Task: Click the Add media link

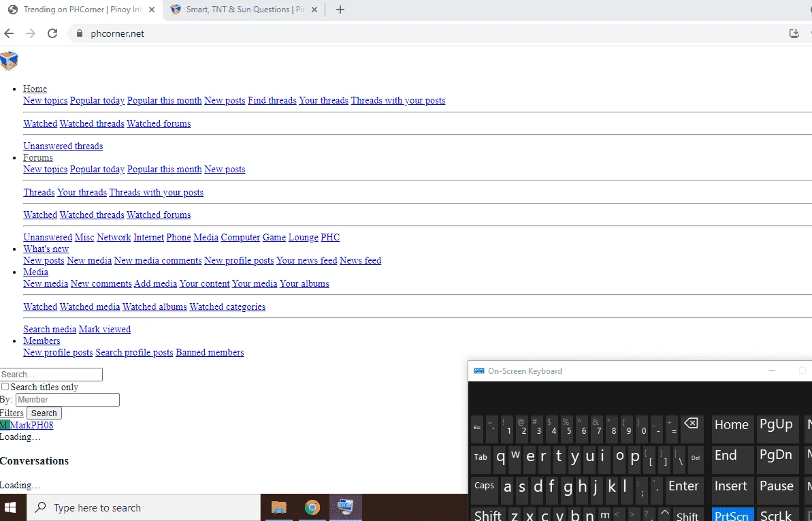Action: [x=155, y=283]
